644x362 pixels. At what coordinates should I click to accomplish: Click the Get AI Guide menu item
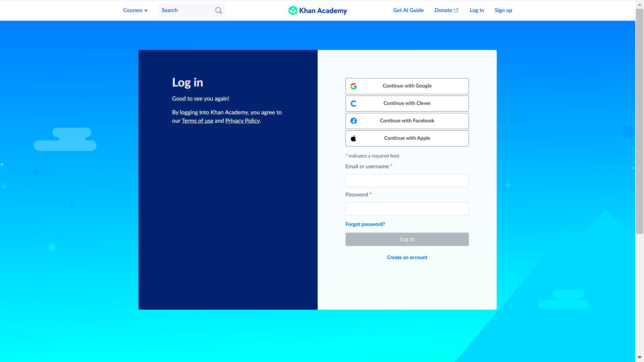coord(408,10)
